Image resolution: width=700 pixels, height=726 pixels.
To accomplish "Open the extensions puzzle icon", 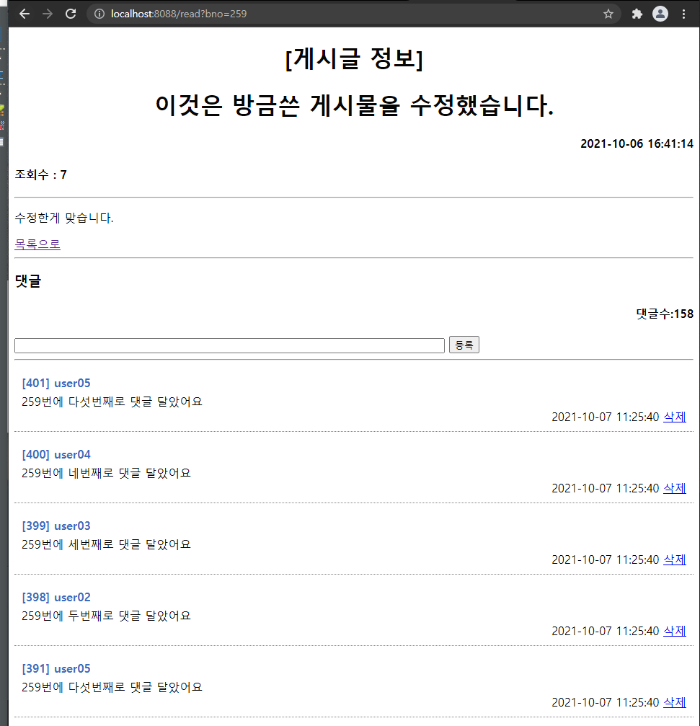I will [x=637, y=14].
